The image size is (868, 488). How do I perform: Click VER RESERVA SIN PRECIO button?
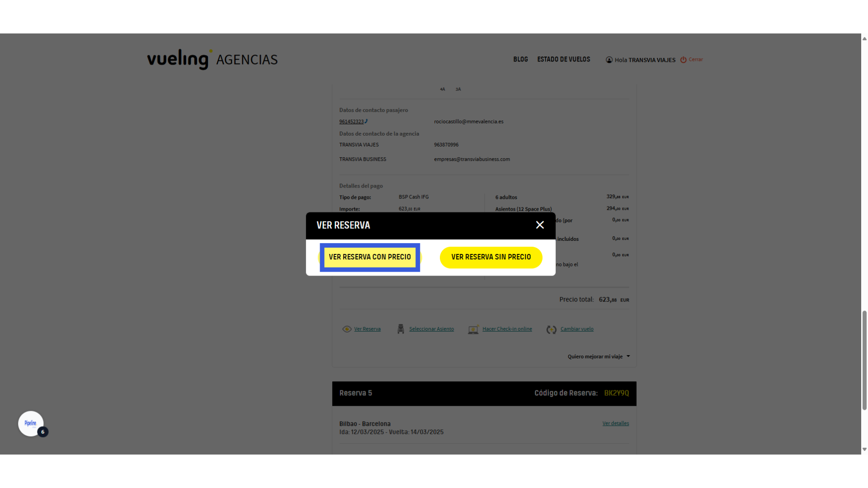pyautogui.click(x=491, y=257)
